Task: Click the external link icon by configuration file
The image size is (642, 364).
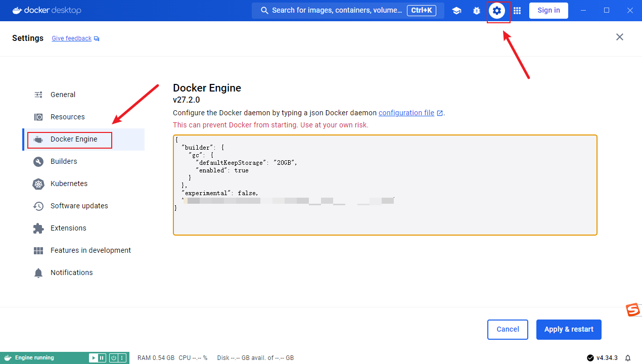Action: click(440, 113)
